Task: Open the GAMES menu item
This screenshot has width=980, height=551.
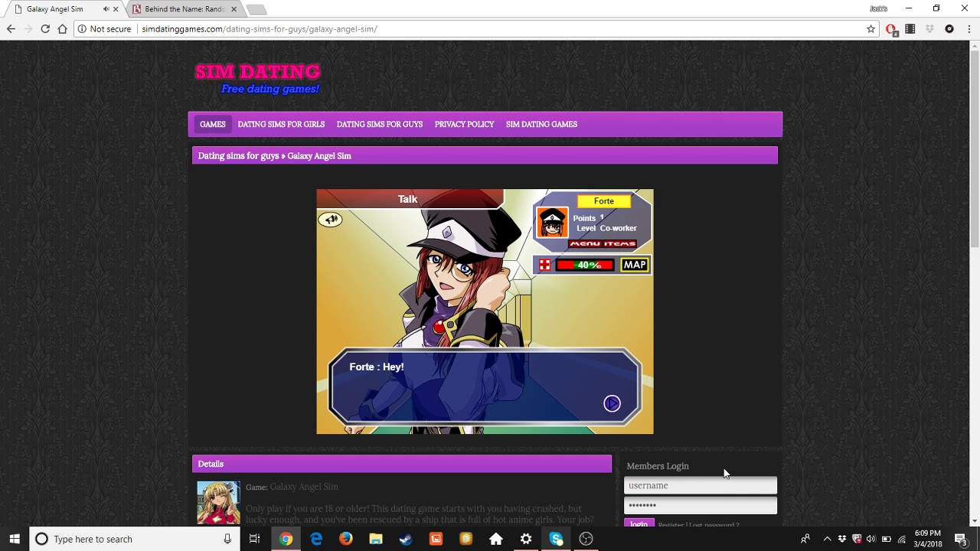Action: (213, 124)
